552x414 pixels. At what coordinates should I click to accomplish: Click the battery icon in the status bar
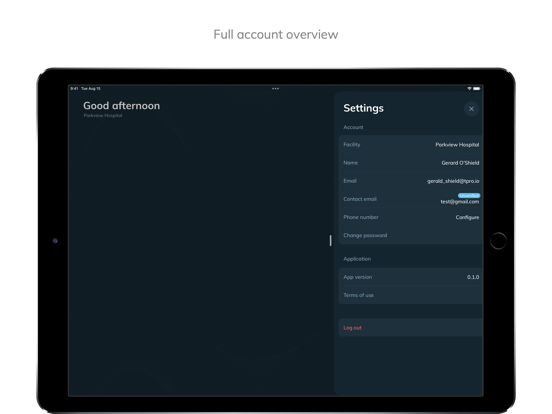click(x=476, y=89)
